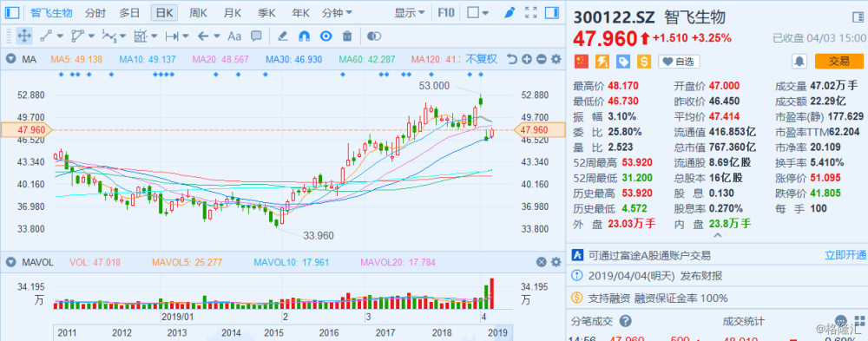The width and height of the screenshot is (868, 341).
Task: Select the wave pattern drawing tool
Action: [108, 36]
